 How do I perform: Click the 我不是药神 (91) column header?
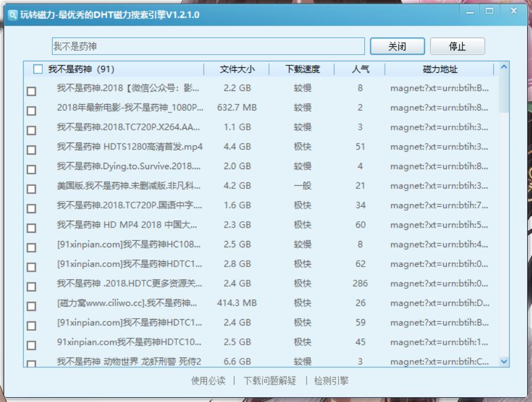(x=81, y=69)
